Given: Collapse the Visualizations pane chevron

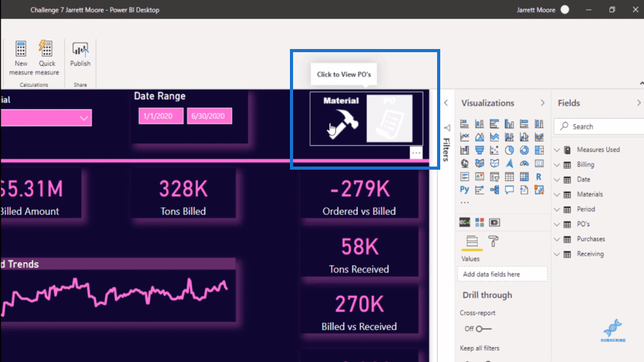Looking at the screenshot, I should coord(543,103).
